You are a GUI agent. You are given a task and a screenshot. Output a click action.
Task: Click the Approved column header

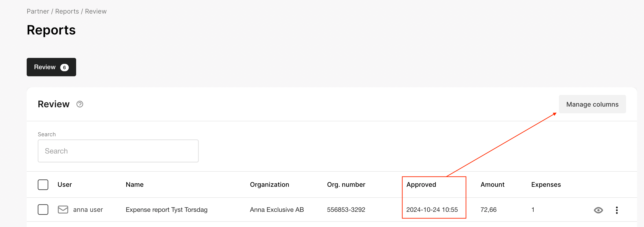(421, 184)
